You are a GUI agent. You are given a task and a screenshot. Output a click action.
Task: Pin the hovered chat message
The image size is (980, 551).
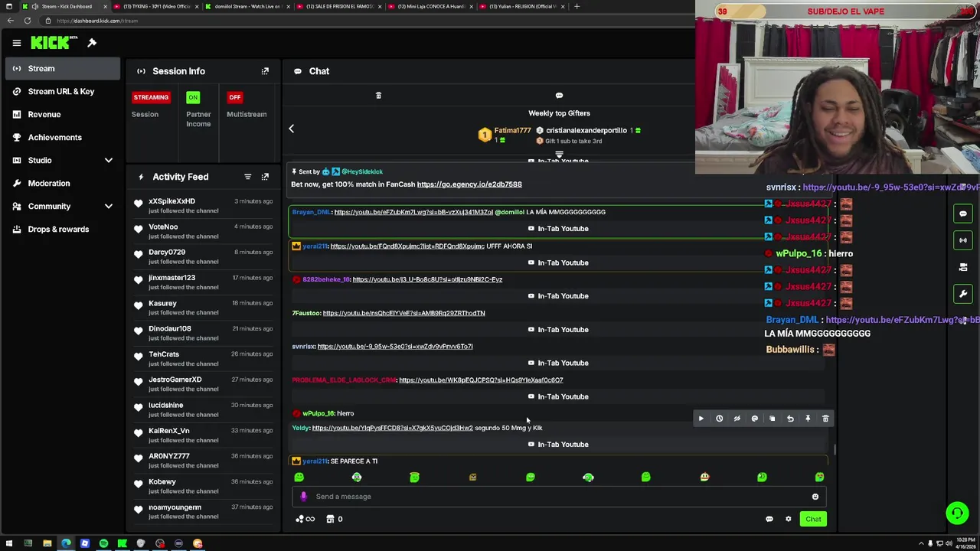click(808, 419)
